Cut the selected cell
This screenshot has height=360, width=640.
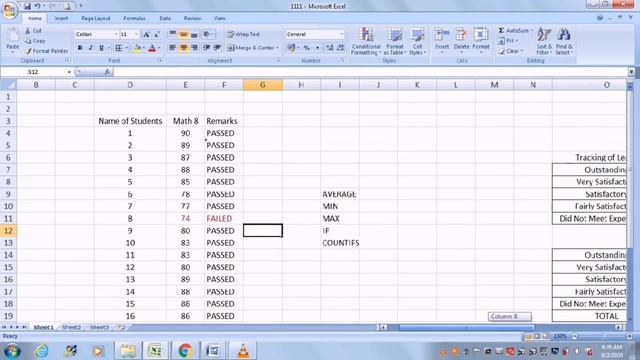[33, 31]
